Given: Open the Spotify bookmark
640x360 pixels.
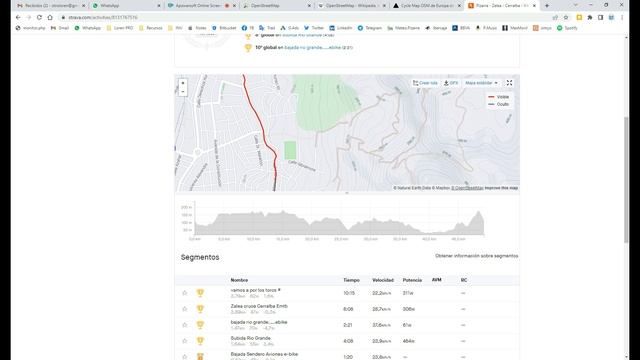Looking at the screenshot, I should pyautogui.click(x=567, y=28).
